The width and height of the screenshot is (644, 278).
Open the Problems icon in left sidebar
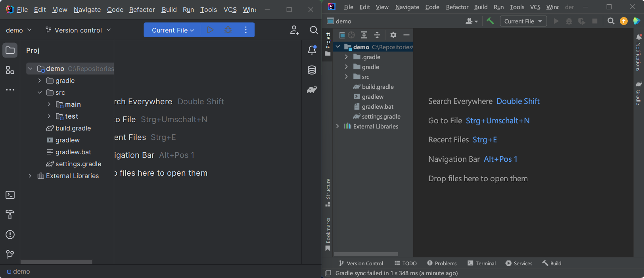tap(10, 235)
